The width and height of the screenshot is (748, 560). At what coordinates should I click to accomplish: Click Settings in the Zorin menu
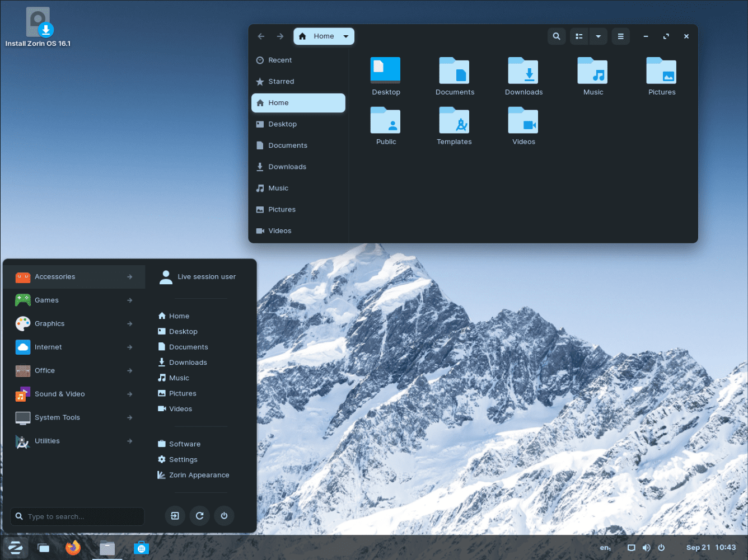click(x=183, y=459)
